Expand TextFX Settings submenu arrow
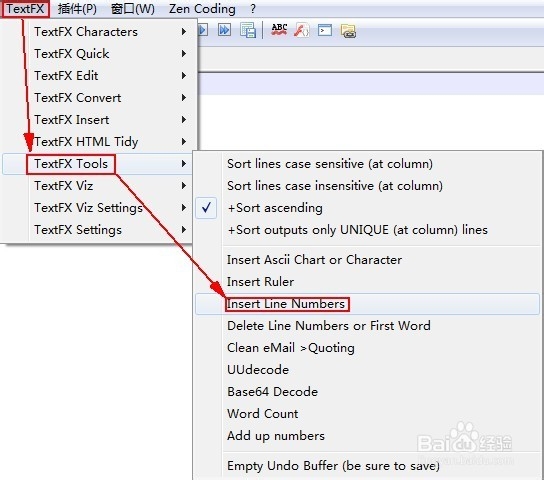 click(184, 230)
